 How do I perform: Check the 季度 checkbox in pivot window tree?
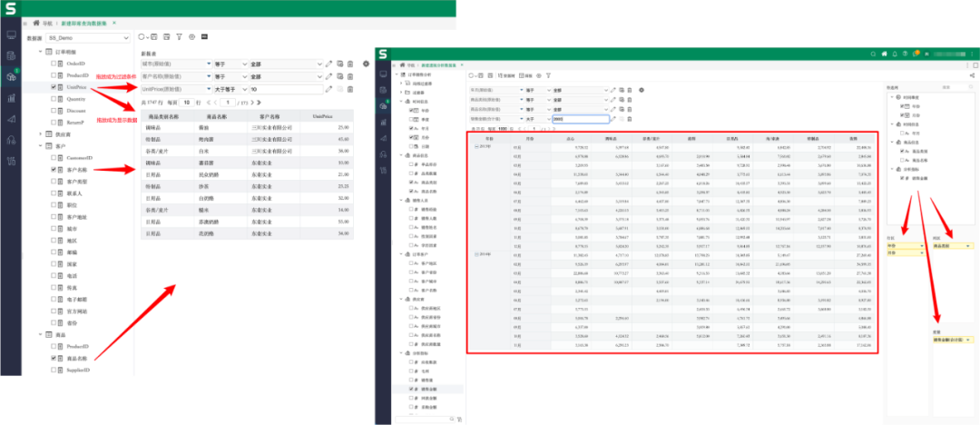coord(411,119)
